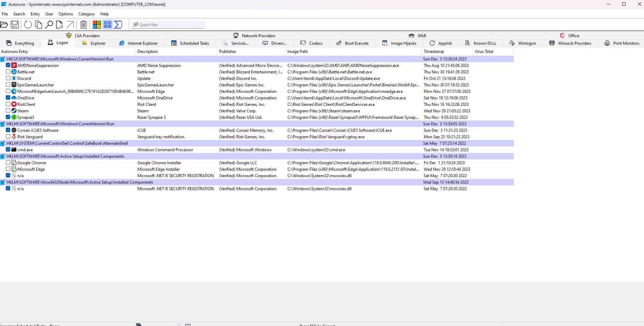Enable the Battle.net autorun checkbox
The height and width of the screenshot is (326, 644).
pos(8,72)
